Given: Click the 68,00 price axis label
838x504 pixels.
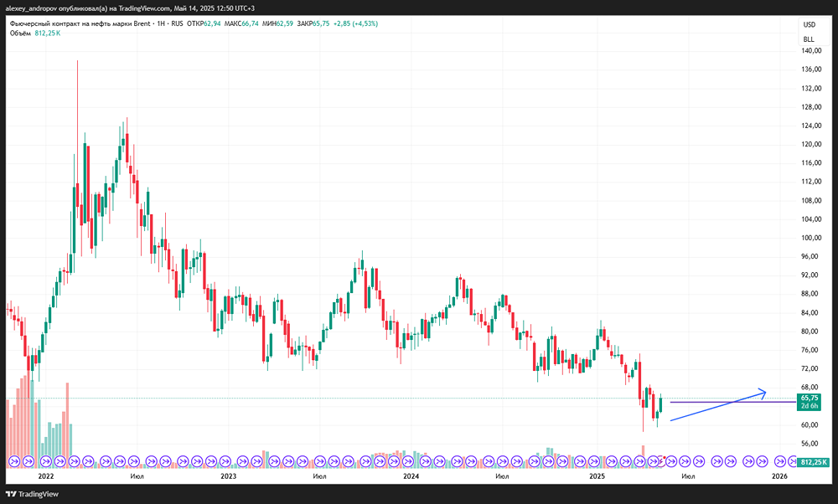Looking at the screenshot, I should (x=810, y=387).
